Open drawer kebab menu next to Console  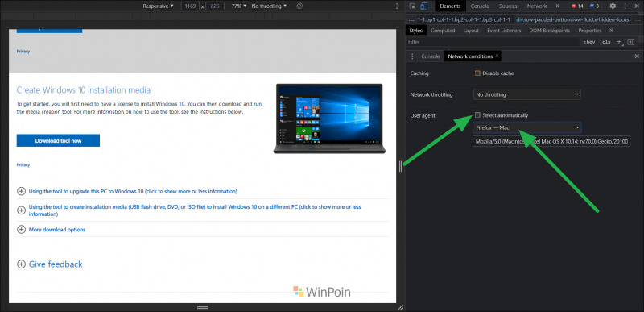pos(413,56)
